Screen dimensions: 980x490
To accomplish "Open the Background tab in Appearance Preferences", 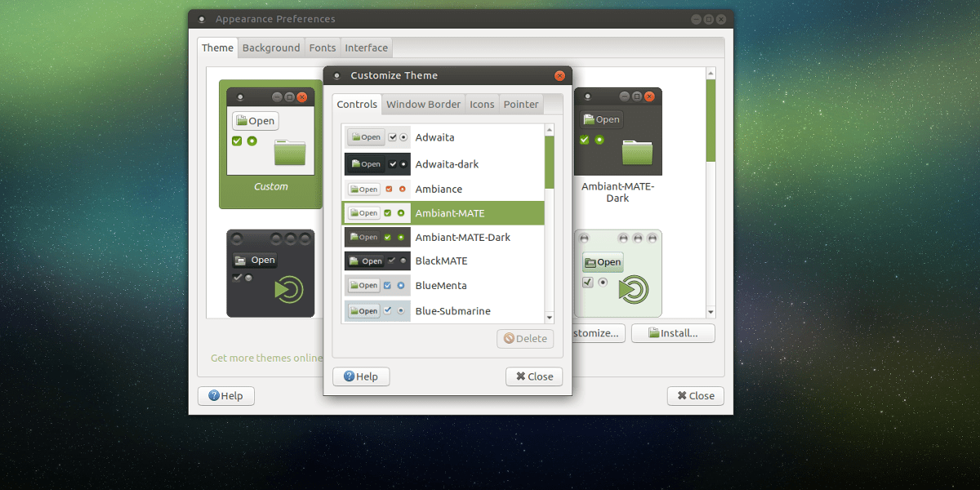I will (271, 47).
